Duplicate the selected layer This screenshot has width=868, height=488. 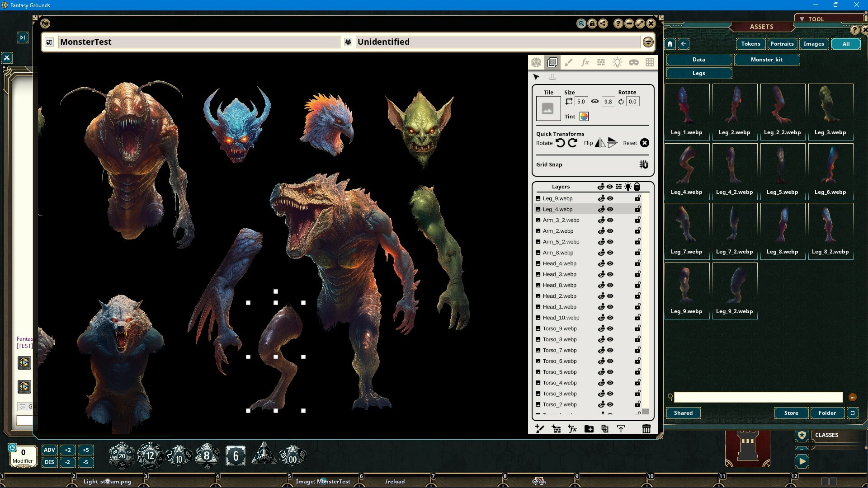(x=605, y=429)
